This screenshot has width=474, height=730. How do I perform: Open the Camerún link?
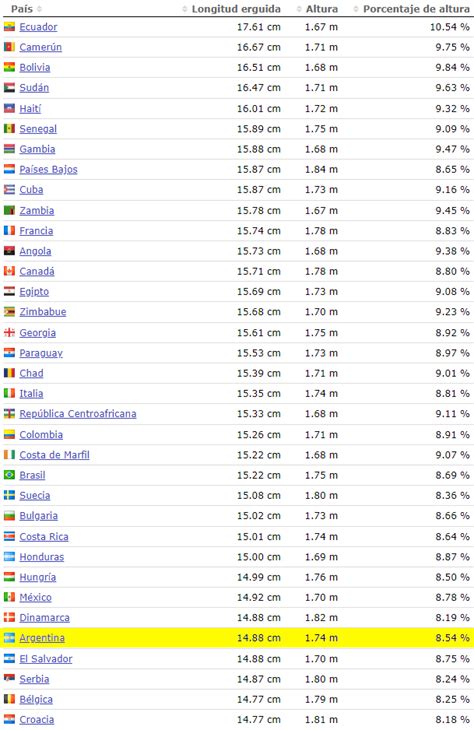pyautogui.click(x=41, y=47)
